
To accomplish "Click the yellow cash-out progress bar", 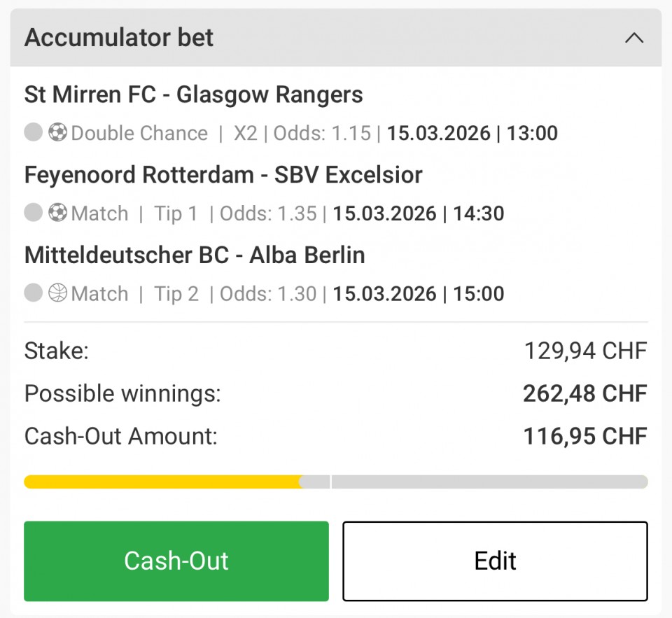I will point(162,482).
